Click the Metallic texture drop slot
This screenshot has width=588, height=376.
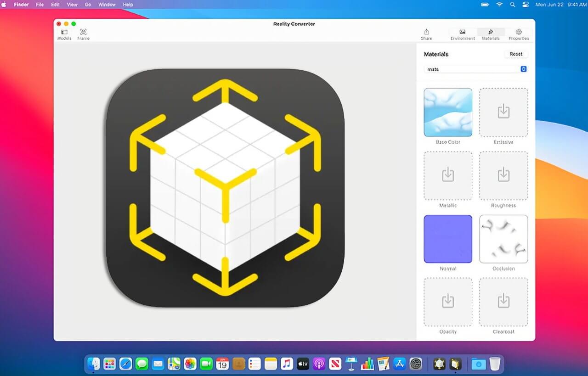448,176
